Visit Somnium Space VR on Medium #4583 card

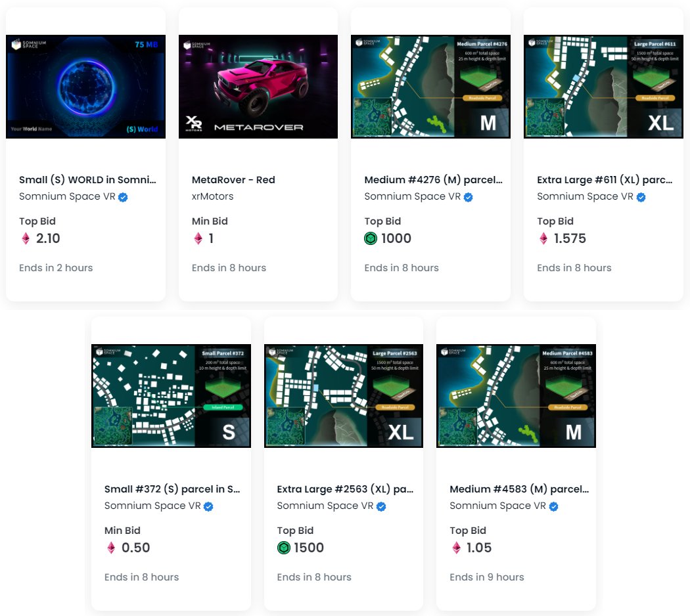pos(497,506)
